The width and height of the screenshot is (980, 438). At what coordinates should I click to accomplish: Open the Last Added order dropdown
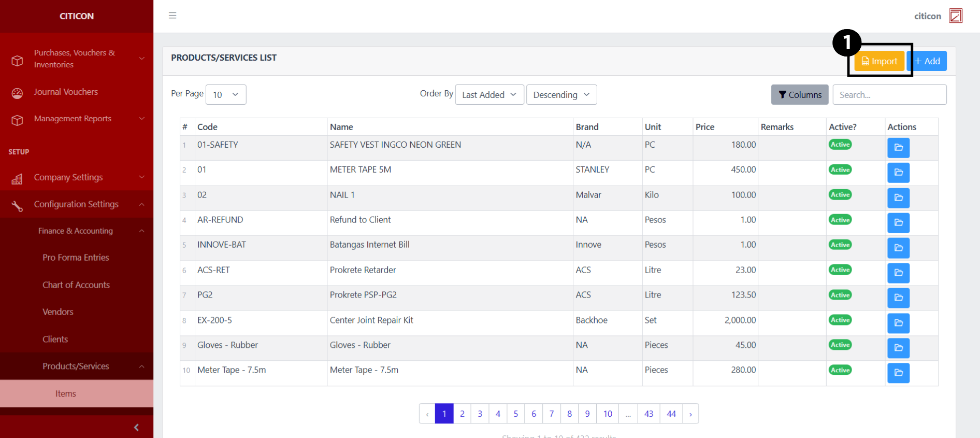tap(489, 95)
